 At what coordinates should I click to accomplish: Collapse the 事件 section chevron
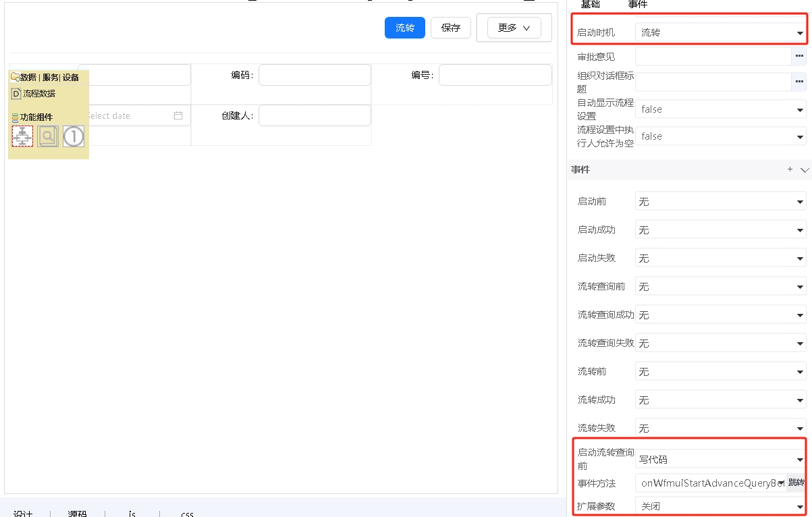(804, 170)
